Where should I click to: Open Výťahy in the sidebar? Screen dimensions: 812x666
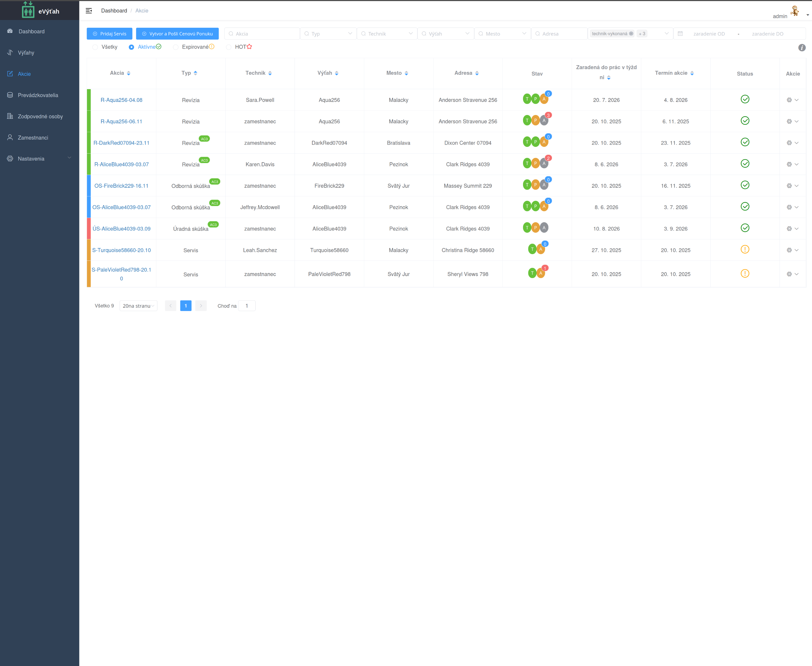(26, 52)
